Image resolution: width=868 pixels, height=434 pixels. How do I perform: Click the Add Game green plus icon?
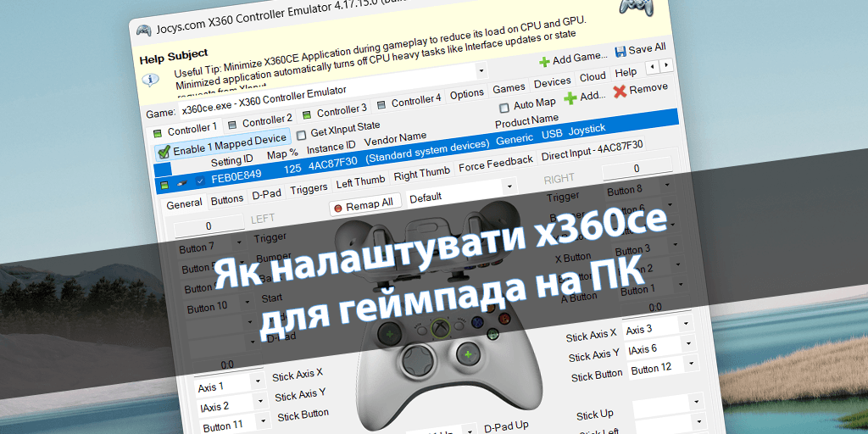coord(544,61)
